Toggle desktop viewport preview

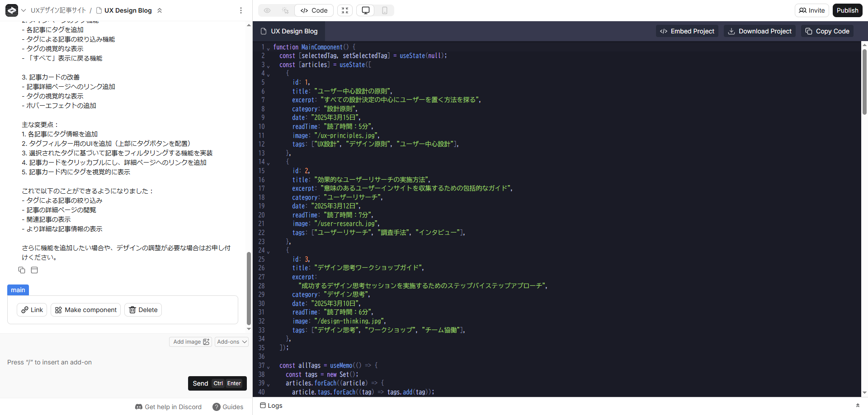(x=365, y=10)
